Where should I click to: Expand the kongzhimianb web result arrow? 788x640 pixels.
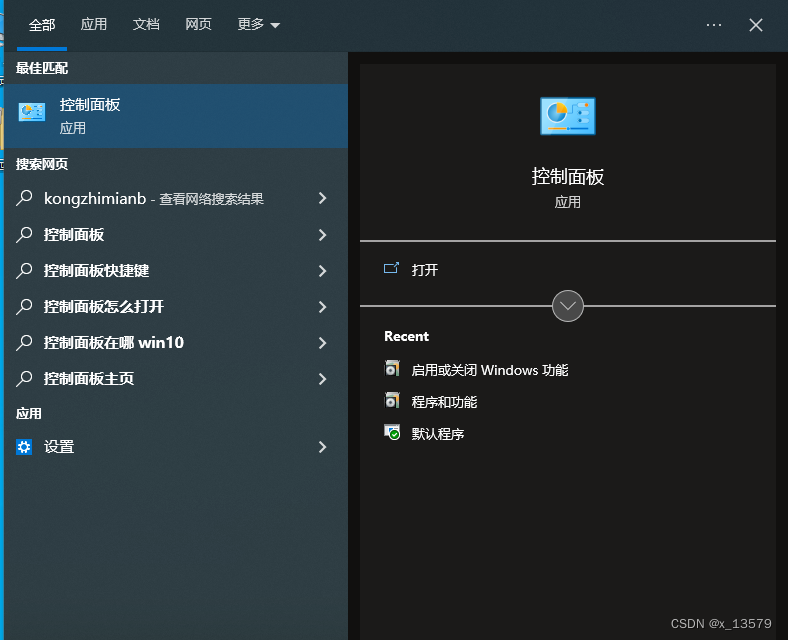[323, 198]
